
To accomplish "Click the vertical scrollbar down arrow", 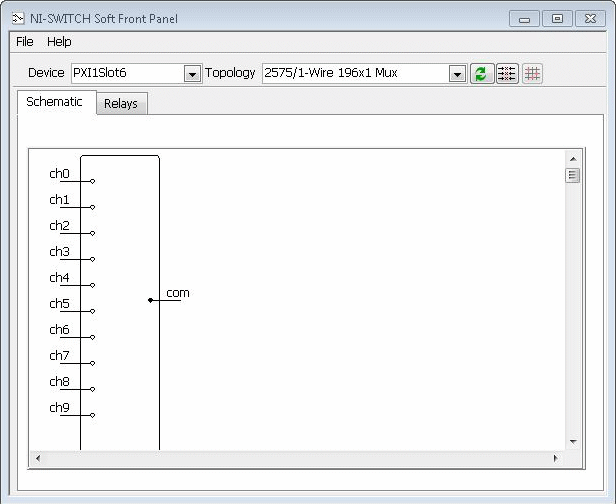I will pos(573,441).
